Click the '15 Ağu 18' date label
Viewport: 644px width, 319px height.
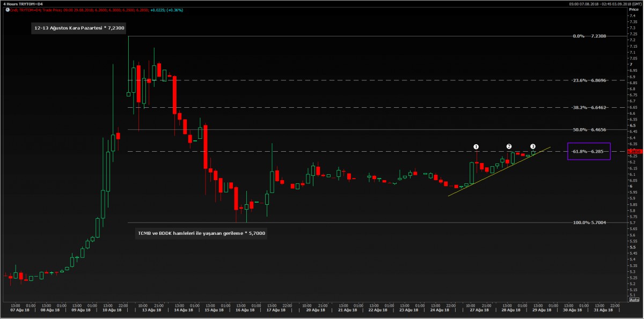(x=213, y=310)
